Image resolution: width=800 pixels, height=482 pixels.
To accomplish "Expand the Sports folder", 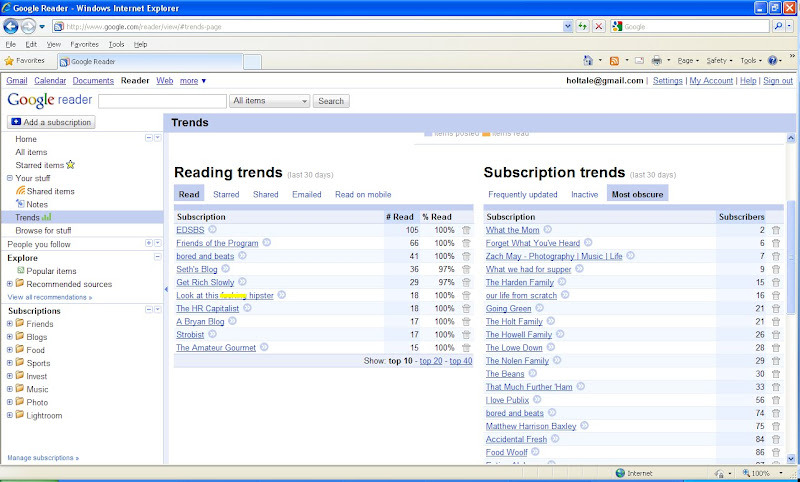I will (10, 363).
